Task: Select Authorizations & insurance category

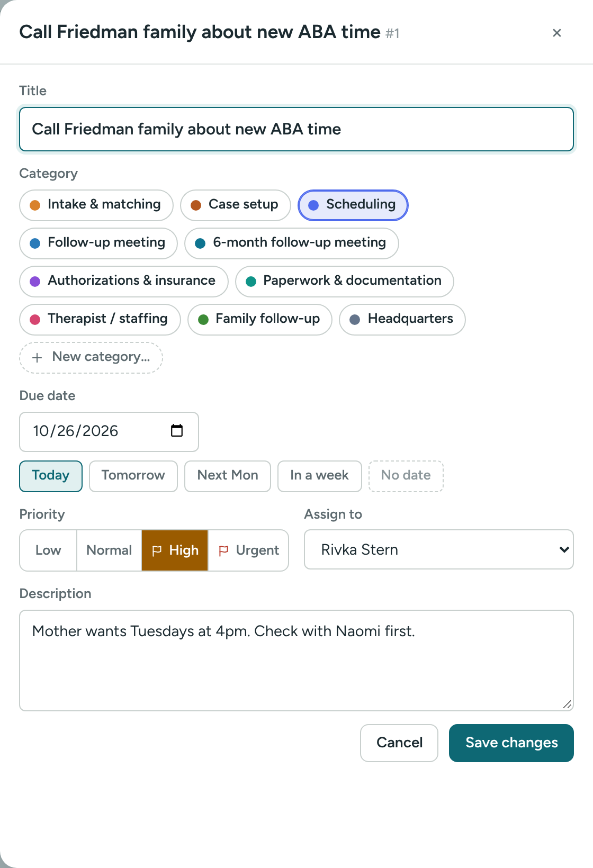Action: click(x=124, y=281)
